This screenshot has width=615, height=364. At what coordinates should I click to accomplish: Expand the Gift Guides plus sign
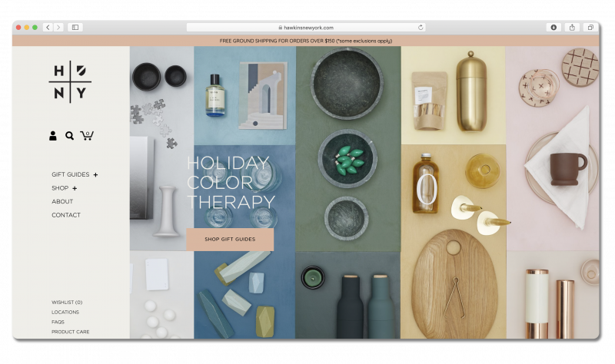point(95,175)
